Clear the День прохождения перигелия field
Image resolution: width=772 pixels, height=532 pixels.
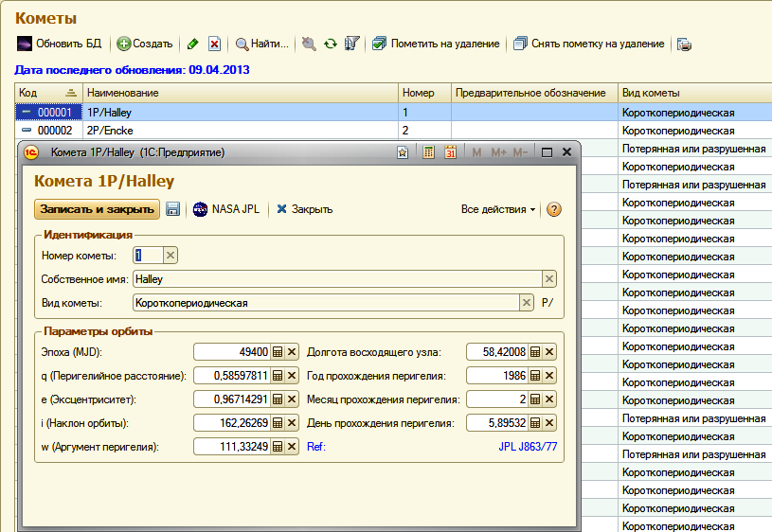click(549, 423)
